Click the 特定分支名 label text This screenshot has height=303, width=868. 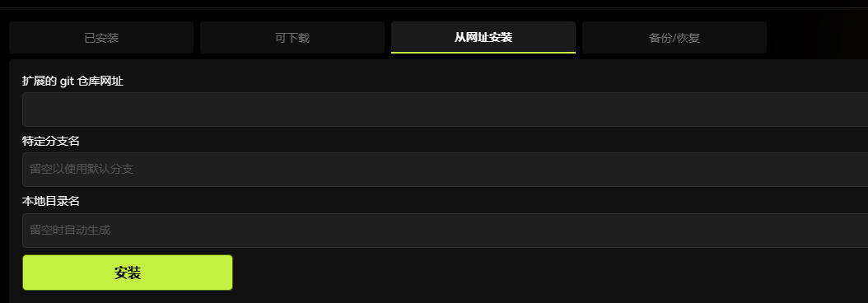[x=51, y=142]
